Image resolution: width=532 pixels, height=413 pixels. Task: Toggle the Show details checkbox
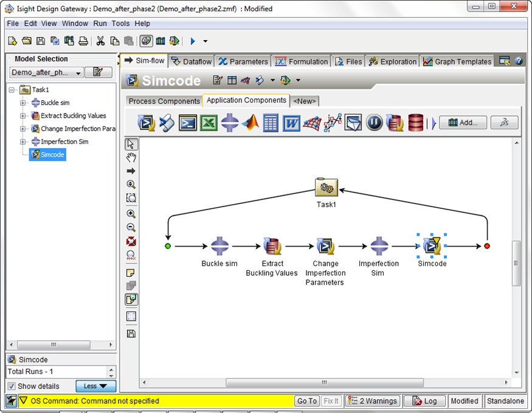[11, 386]
